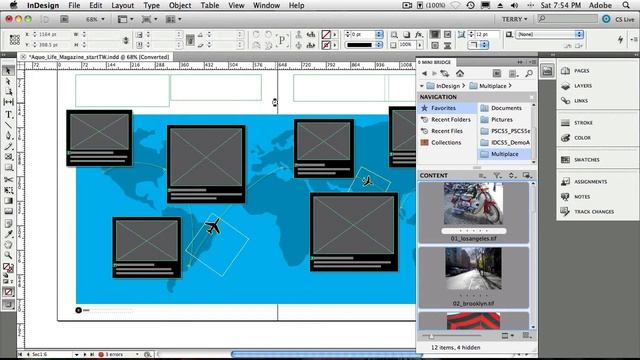Image resolution: width=640 pixels, height=360 pixels.
Task: Open the Assignments panel
Action: tap(584, 182)
